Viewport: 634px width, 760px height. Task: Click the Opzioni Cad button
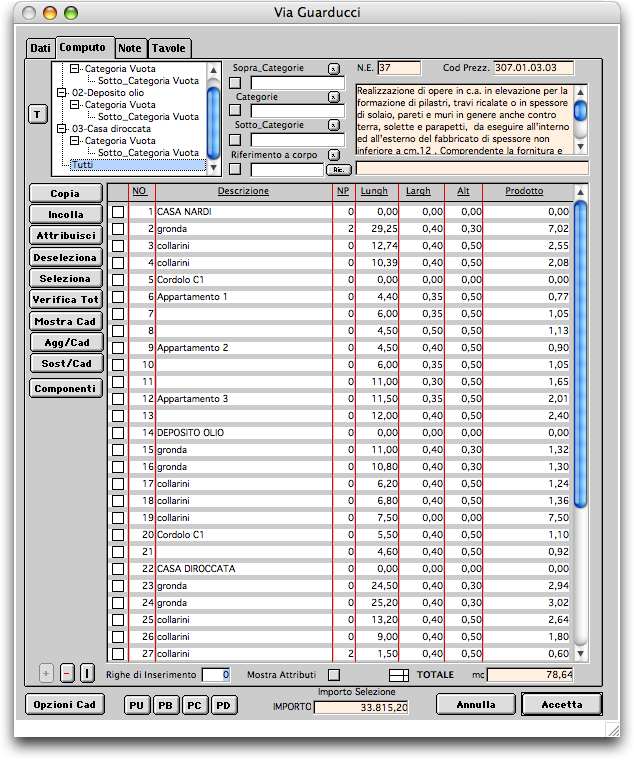click(x=64, y=705)
